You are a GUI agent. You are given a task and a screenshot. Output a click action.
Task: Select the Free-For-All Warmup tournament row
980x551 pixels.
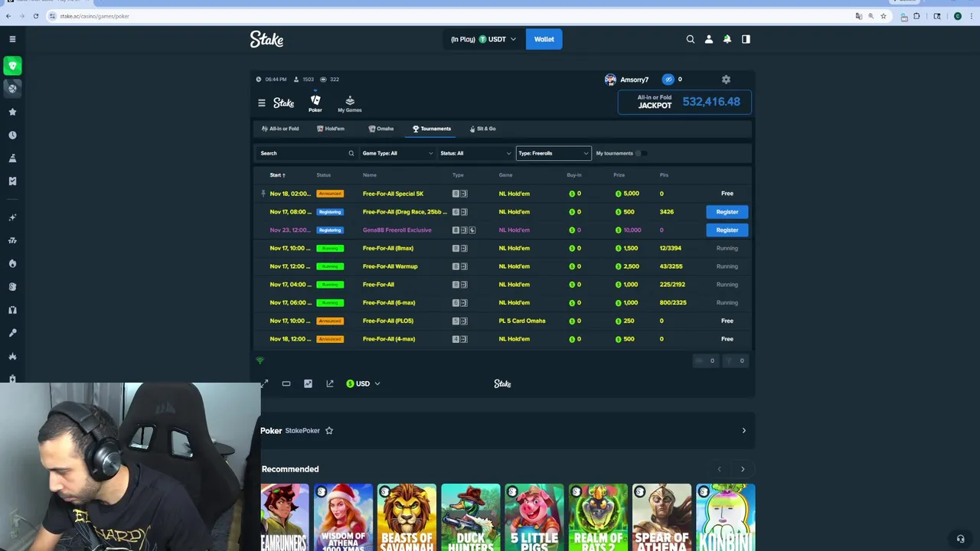tap(504, 266)
